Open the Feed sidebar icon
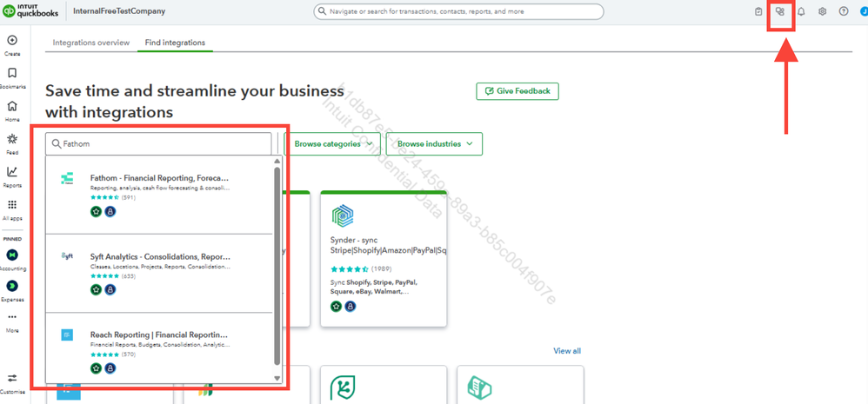 pos(12,139)
